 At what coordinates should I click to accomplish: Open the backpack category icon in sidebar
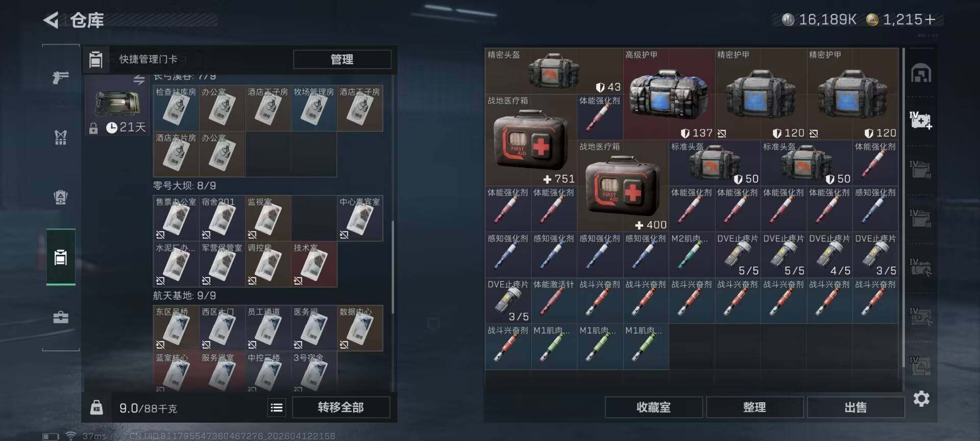(x=61, y=197)
